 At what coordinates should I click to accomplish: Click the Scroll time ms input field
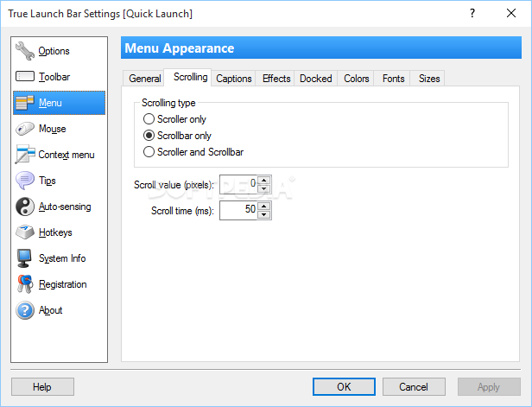(238, 210)
